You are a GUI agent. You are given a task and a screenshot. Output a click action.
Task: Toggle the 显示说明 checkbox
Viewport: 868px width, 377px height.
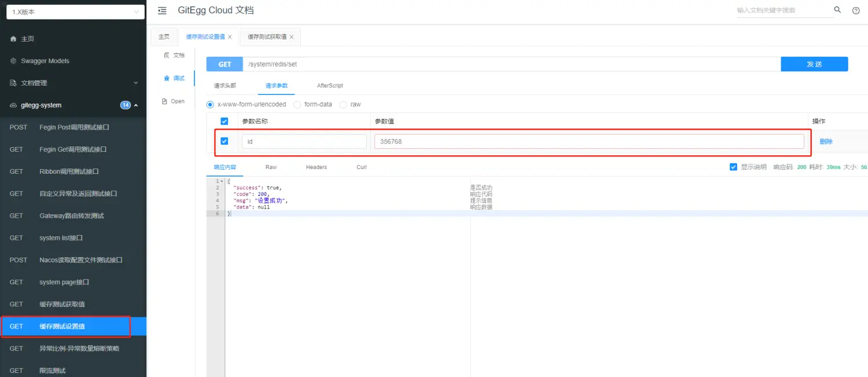click(x=734, y=167)
